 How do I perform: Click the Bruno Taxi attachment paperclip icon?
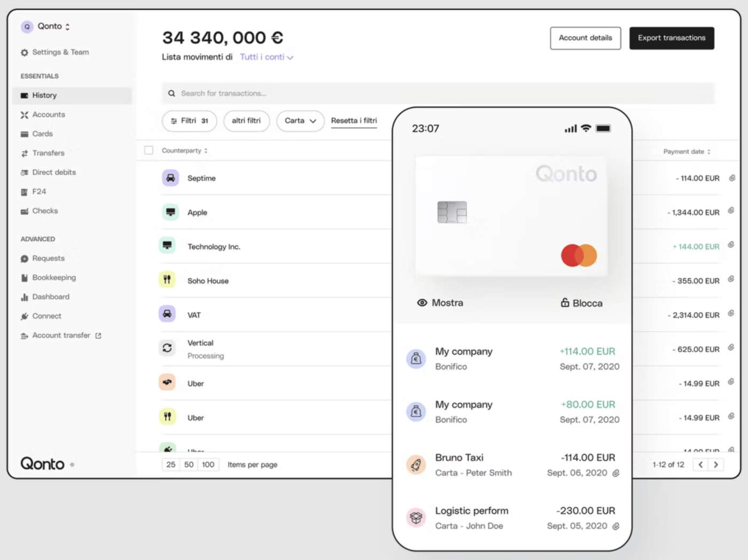click(x=616, y=473)
